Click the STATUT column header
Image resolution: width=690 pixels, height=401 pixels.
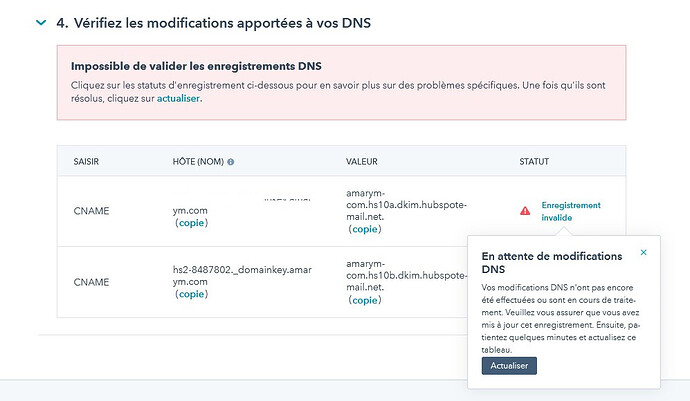(x=534, y=162)
